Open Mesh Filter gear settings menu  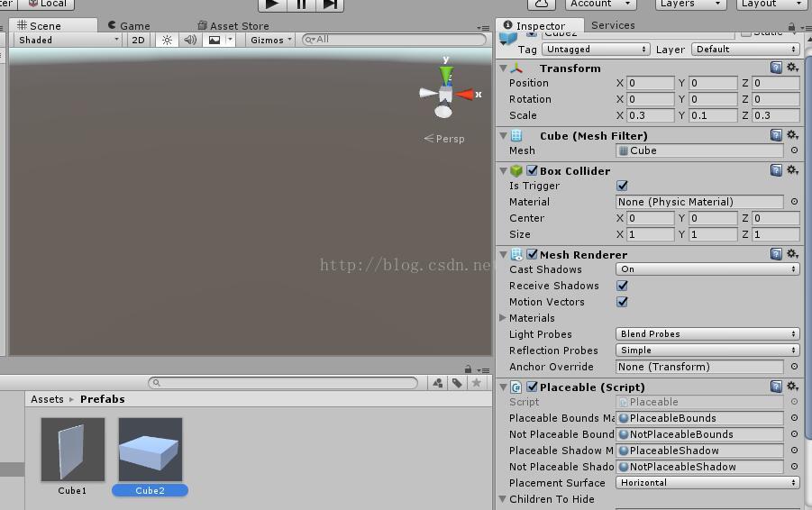click(793, 135)
